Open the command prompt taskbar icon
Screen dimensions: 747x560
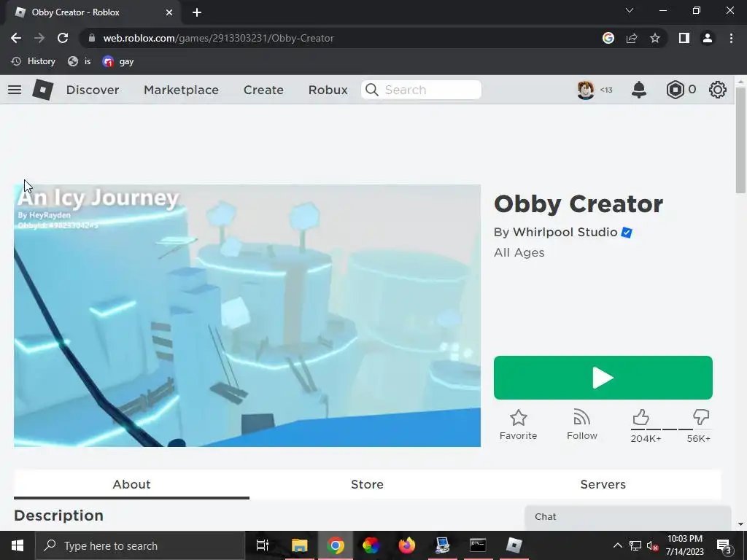[x=478, y=545]
